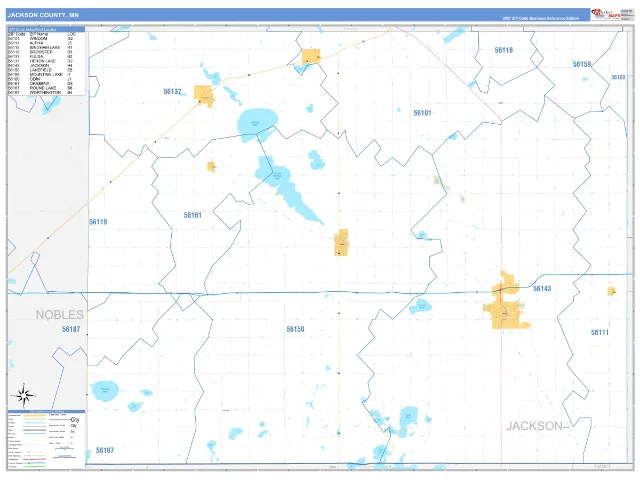Click the ZIP code label 56161
The width and height of the screenshot is (640, 480).
(193, 215)
